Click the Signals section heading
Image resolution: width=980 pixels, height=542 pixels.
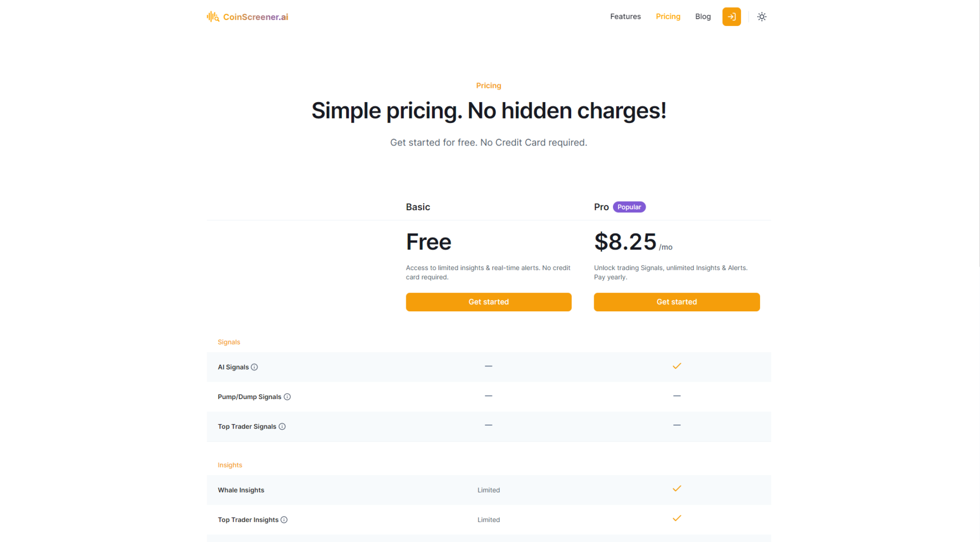tap(229, 342)
